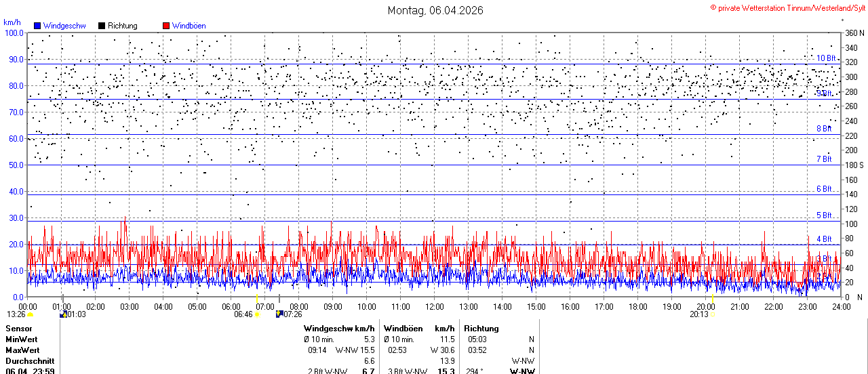Image resolution: width=868 pixels, height=374 pixels.
Task: Click the 360 N direction axis label
Action: 854,33
